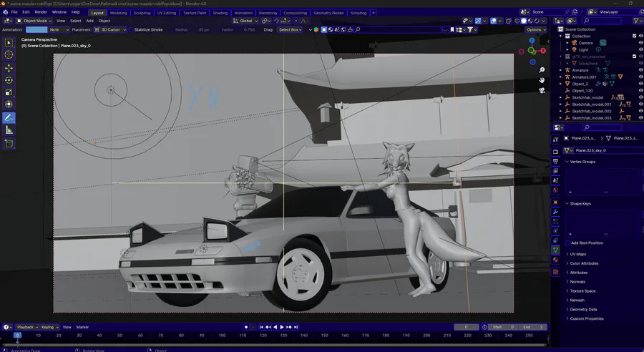Choose the Move tool
The height and width of the screenshot is (352, 644).
pos(9,68)
